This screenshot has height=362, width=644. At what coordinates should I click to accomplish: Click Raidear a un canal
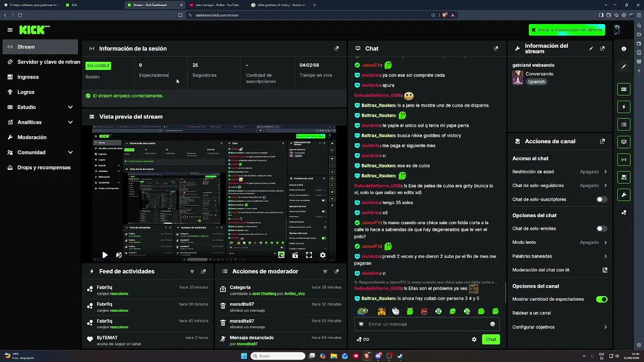coord(531,313)
